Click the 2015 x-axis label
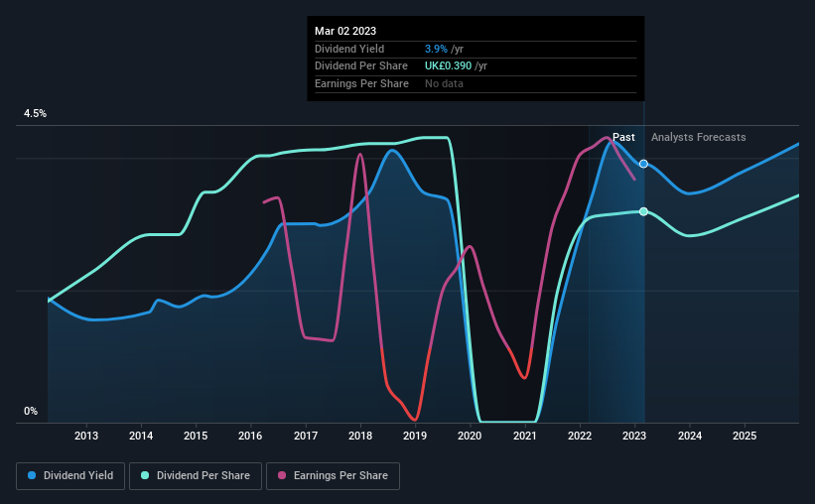Viewport: 815px width, 504px height. (196, 436)
